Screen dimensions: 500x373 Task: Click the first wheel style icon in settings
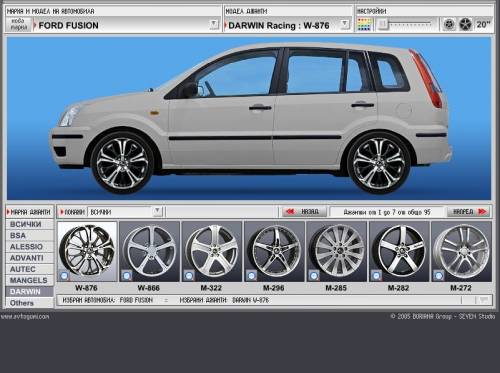pyautogui.click(x=449, y=24)
